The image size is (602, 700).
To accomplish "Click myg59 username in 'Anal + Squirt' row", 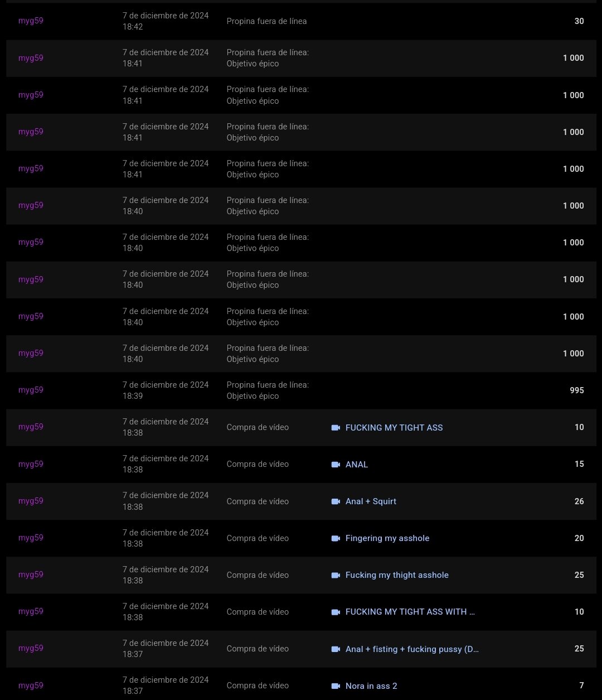I will pyautogui.click(x=31, y=501).
